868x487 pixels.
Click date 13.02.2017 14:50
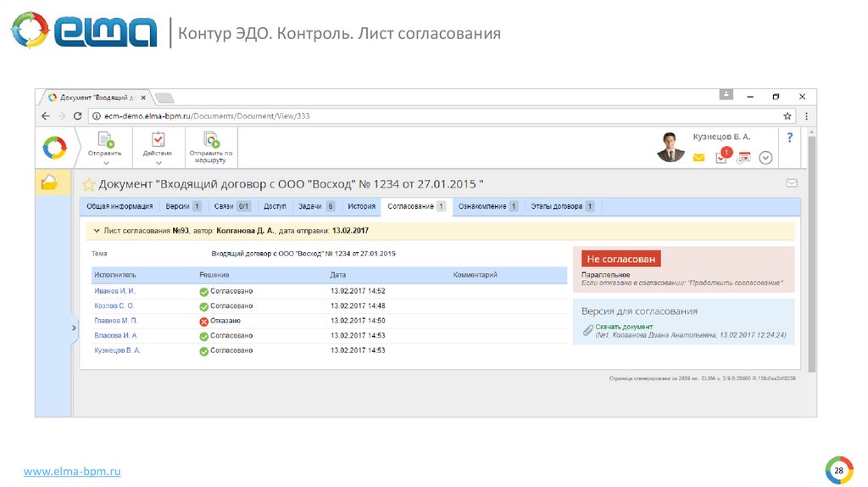pos(358,321)
